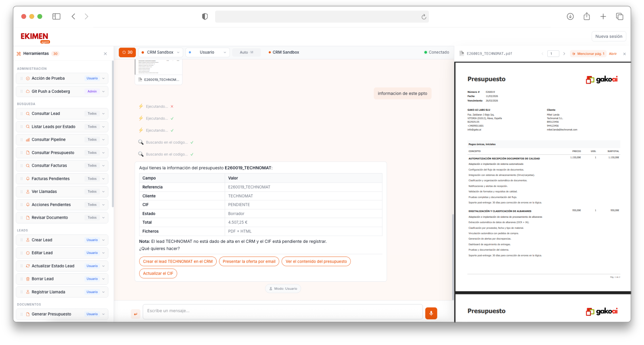This screenshot has width=644, height=345.
Task: Toggle the Modo: Usuario pill
Action: [283, 288]
